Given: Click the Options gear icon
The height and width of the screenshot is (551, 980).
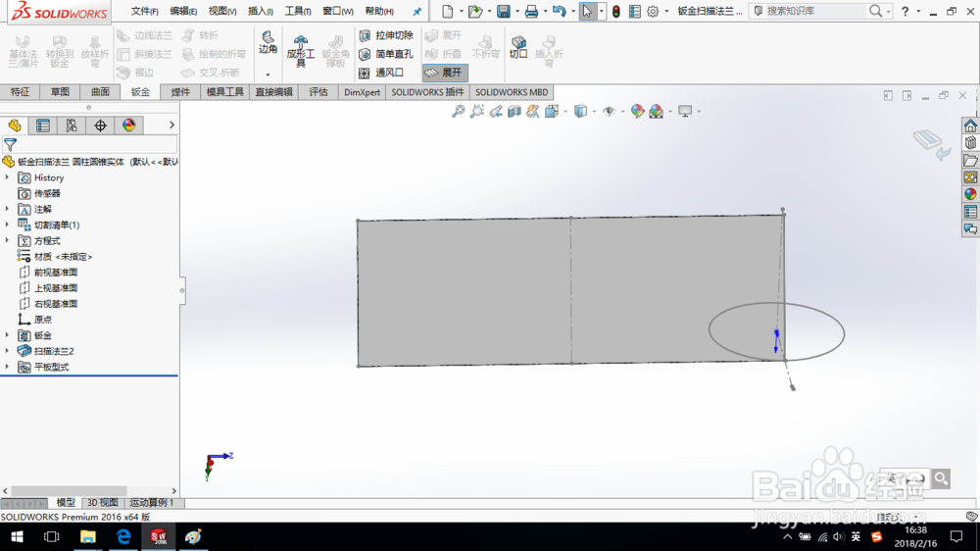Looking at the screenshot, I should click(653, 11).
